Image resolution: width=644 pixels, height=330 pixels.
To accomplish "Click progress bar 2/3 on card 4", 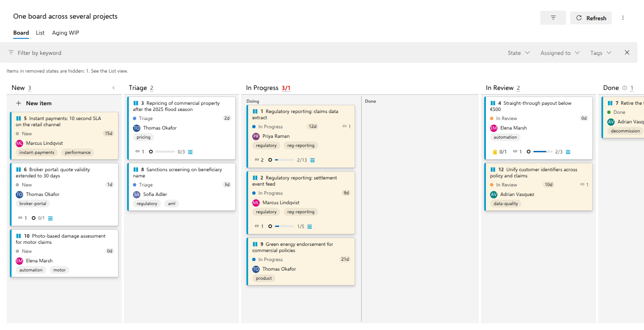I will click(x=543, y=152).
